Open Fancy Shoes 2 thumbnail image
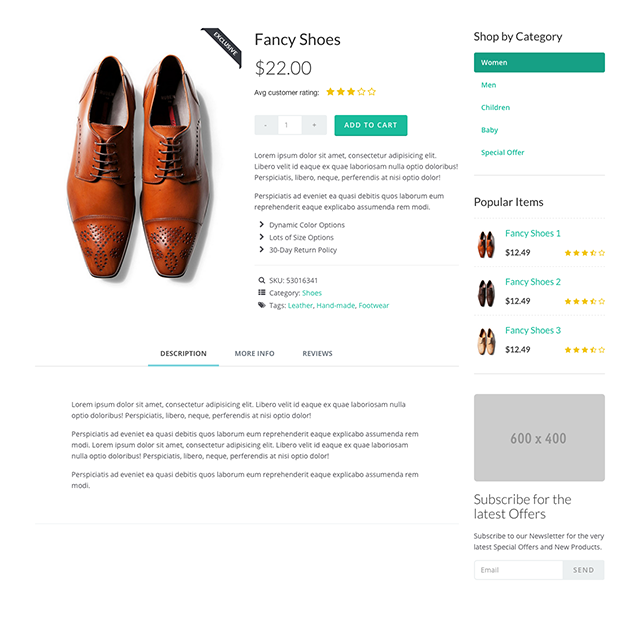Image resolution: width=640 pixels, height=619 pixels. coord(486,293)
